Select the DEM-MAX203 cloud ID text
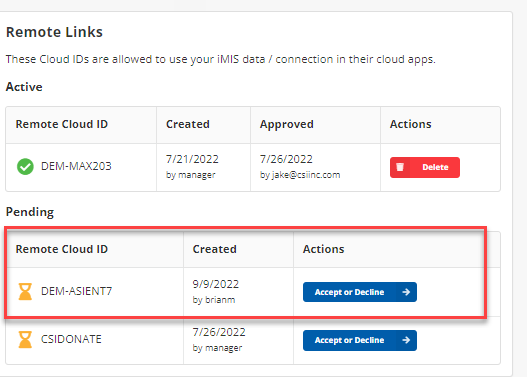The width and height of the screenshot is (527, 377). tap(76, 166)
